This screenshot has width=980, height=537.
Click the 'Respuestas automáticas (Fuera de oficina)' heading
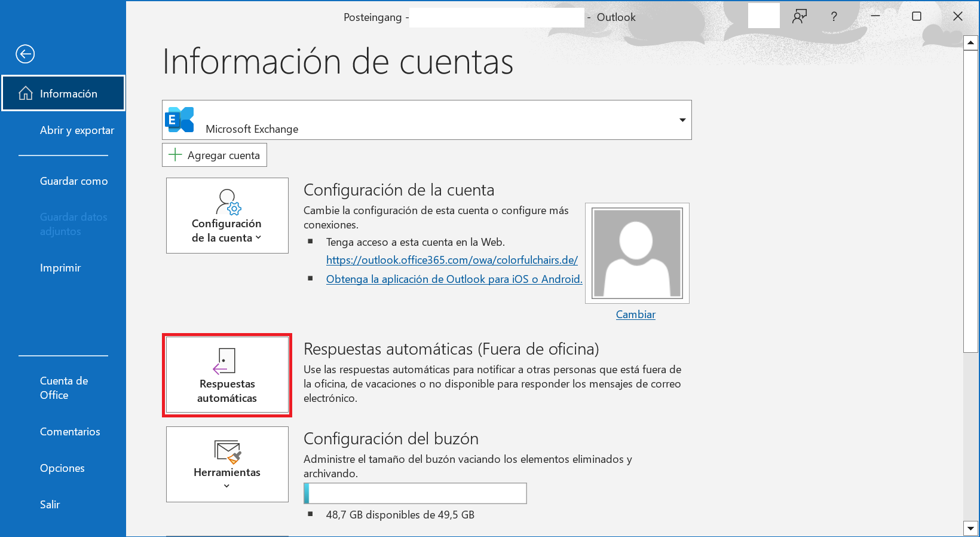(451, 349)
